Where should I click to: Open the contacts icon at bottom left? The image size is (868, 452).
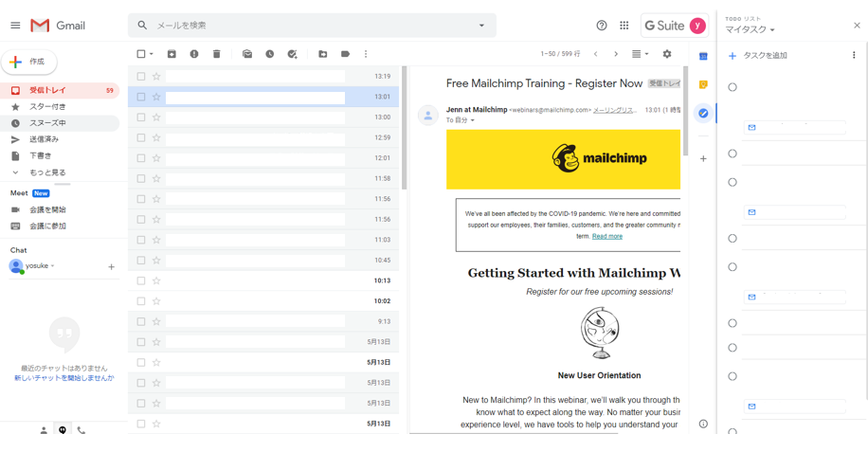coord(44,430)
